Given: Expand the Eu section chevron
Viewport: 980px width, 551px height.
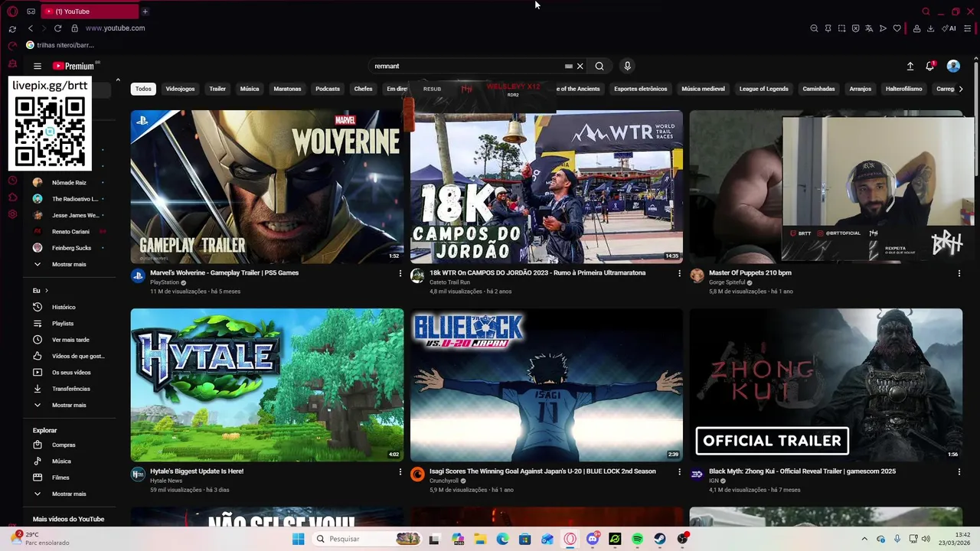Looking at the screenshot, I should [46, 291].
